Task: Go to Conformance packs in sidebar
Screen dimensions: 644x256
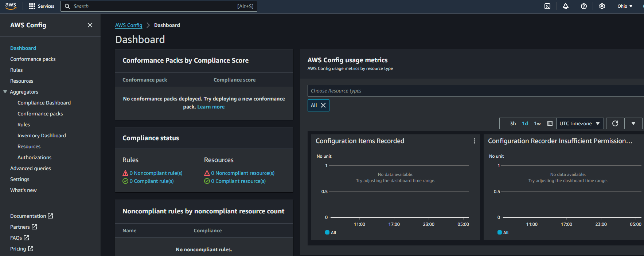Action: tap(33, 59)
